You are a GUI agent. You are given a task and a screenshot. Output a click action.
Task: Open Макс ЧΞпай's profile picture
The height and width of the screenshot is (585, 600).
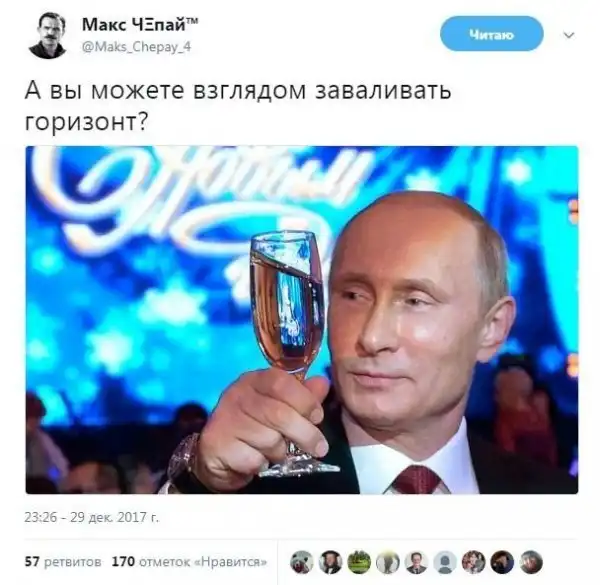tap(47, 35)
